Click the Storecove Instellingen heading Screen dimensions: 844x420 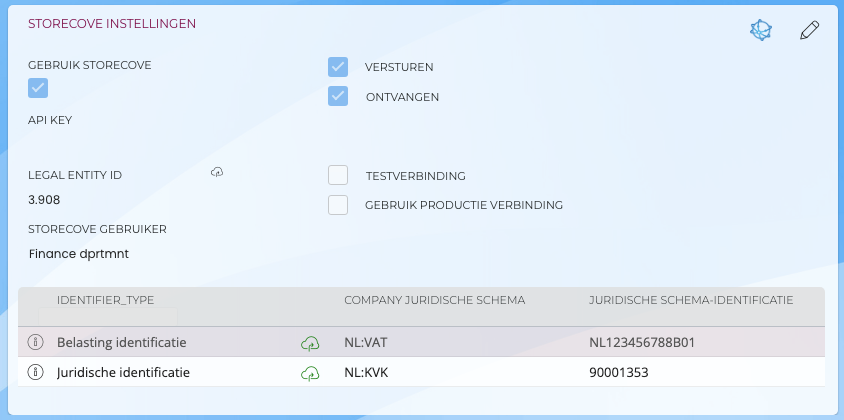[x=112, y=24]
